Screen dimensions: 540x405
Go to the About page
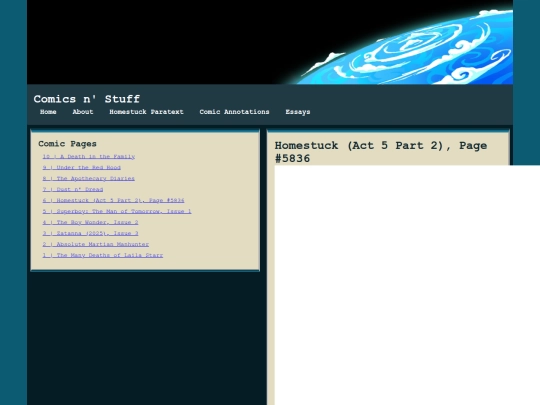(83, 112)
